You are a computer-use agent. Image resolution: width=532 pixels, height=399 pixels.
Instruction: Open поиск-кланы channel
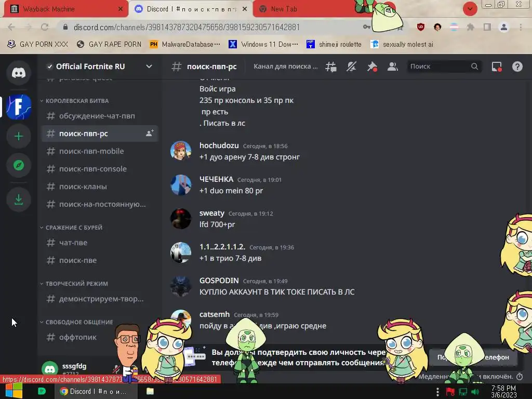pyautogui.click(x=100, y=187)
